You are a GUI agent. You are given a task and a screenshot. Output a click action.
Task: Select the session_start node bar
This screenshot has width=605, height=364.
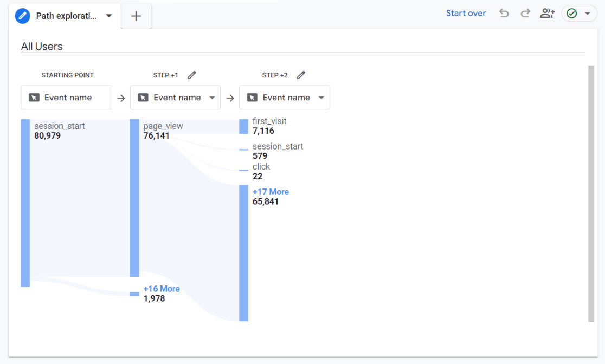pos(25,201)
